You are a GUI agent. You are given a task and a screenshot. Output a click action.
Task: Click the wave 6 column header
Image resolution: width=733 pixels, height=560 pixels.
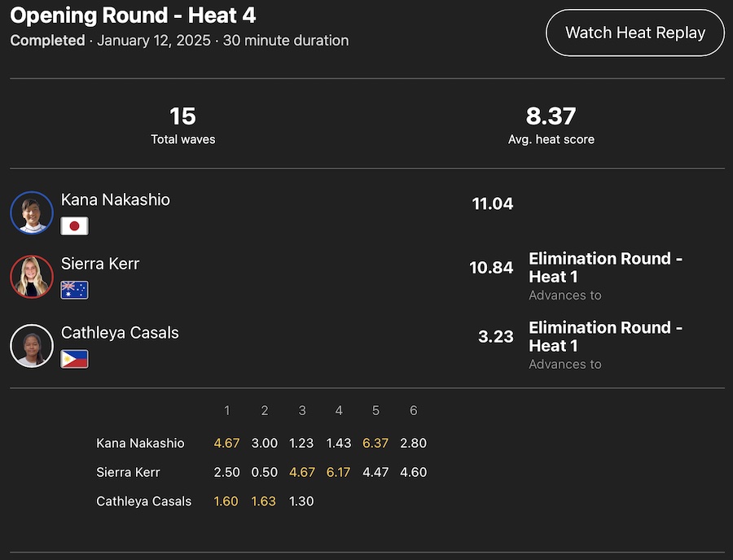click(413, 411)
